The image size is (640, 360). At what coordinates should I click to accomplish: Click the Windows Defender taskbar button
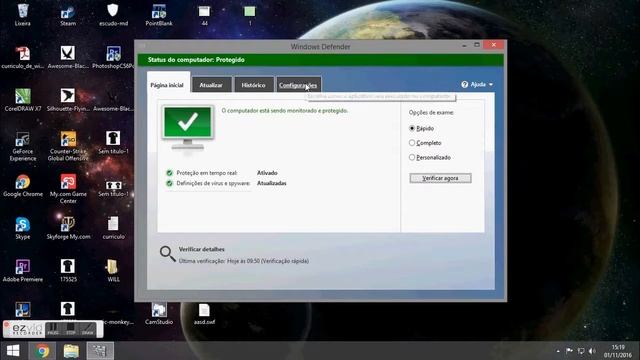point(100,351)
